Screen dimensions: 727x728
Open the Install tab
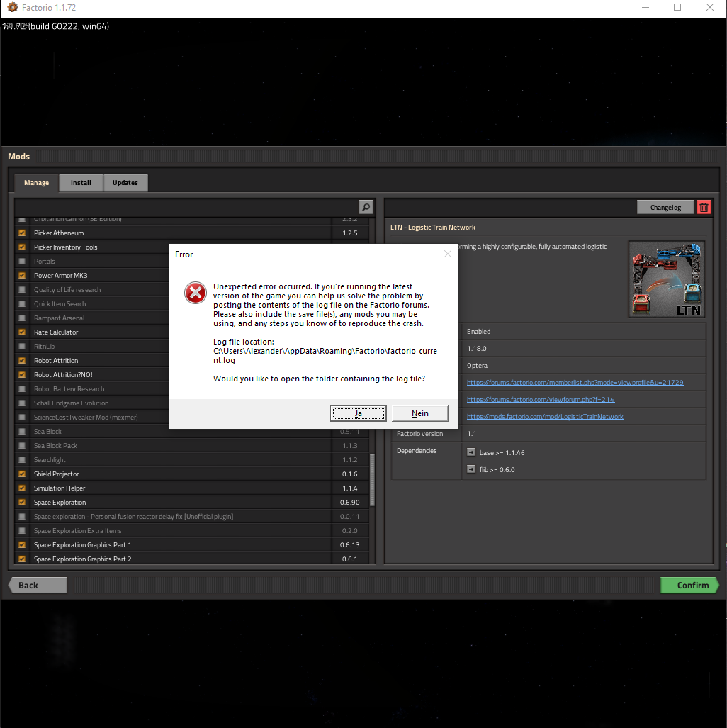pyautogui.click(x=81, y=182)
